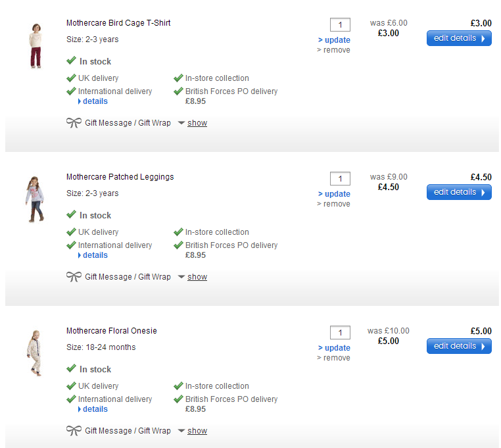
Task: Show gift wrap options for Patched Leggings
Action: click(x=197, y=277)
